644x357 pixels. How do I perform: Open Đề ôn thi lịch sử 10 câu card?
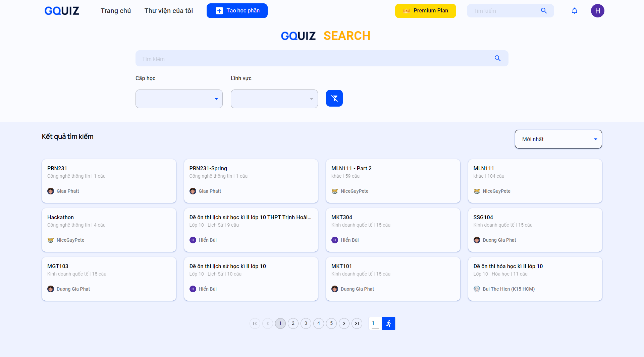point(251,279)
